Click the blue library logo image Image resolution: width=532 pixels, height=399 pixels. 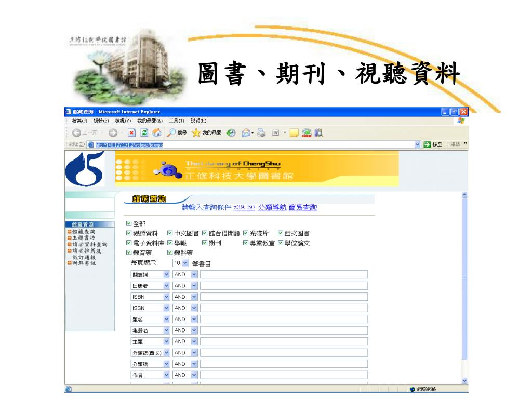pos(85,169)
